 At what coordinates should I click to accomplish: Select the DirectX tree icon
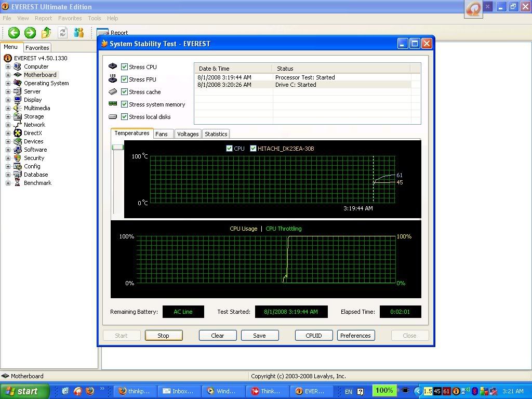(x=18, y=133)
